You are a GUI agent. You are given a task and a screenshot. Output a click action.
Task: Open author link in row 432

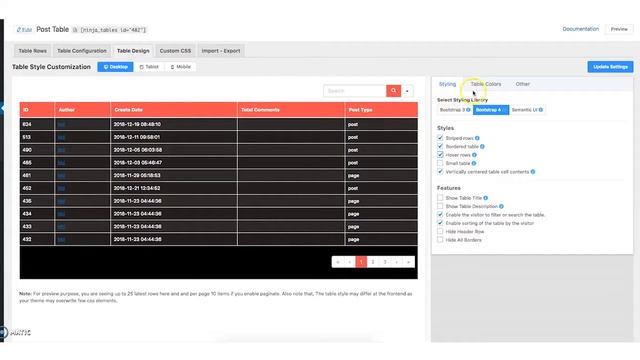click(x=62, y=240)
